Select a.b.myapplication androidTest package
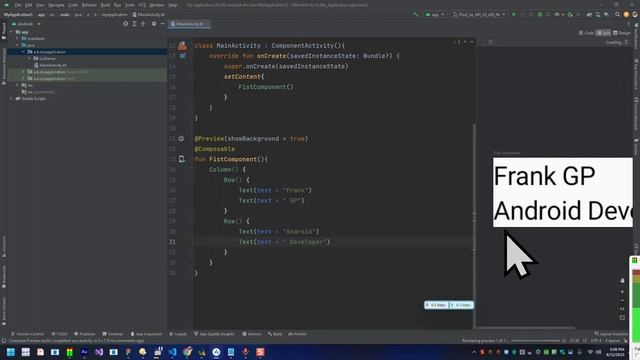 58,72
